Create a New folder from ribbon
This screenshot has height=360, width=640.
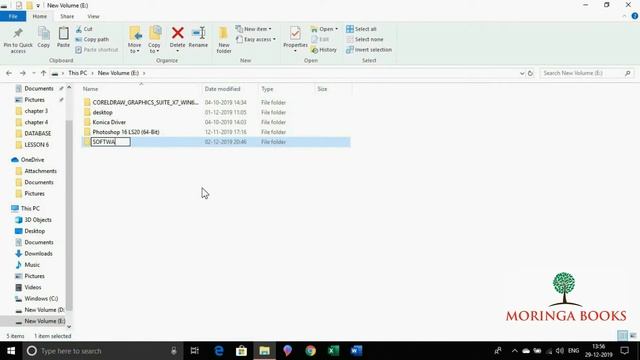[224, 40]
